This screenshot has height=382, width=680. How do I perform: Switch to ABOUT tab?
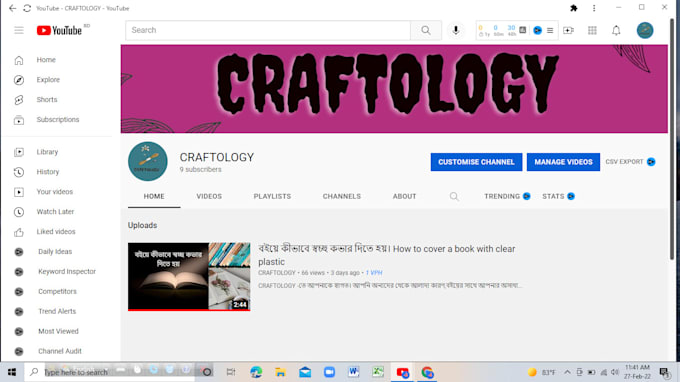tap(405, 196)
